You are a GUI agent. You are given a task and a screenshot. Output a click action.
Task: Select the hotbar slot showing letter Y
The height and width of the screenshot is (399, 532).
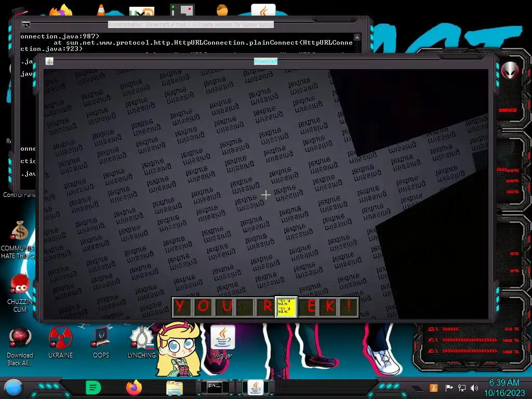click(x=182, y=307)
